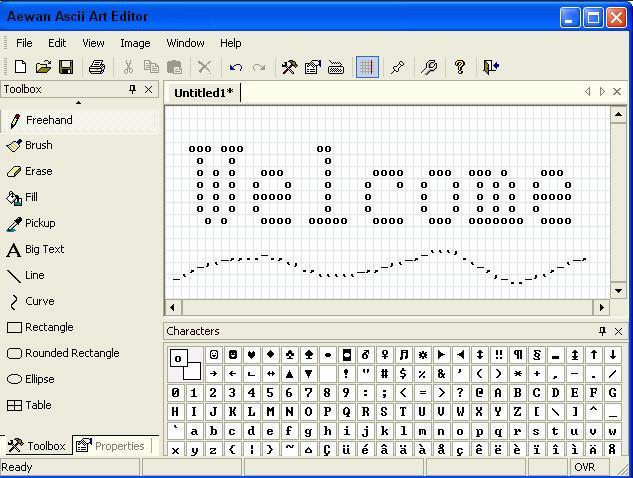This screenshot has height=478, width=633.
Task: Open the Toolbox via hammer icon in toolbar
Action: coord(289,67)
